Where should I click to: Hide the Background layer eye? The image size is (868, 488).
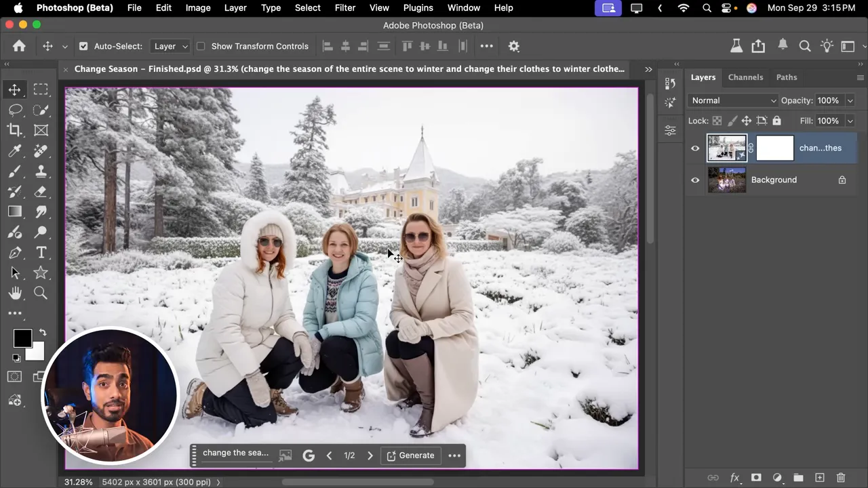(695, 180)
